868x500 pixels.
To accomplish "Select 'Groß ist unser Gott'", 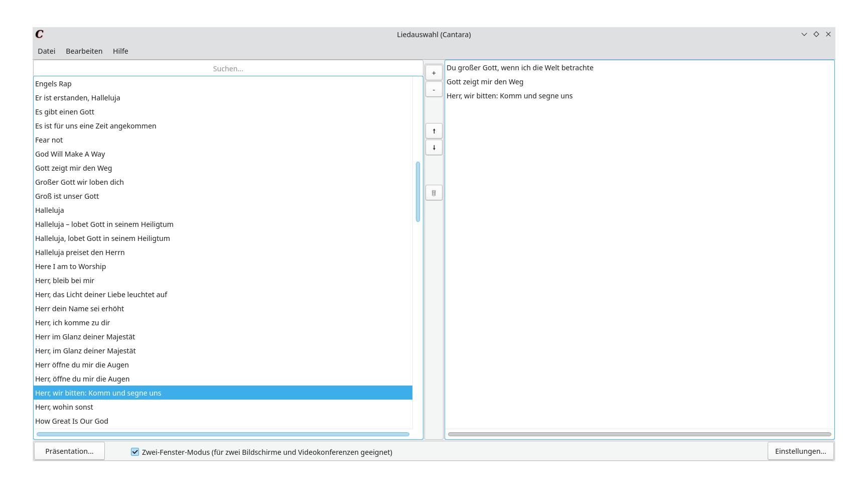I will 223,196.
